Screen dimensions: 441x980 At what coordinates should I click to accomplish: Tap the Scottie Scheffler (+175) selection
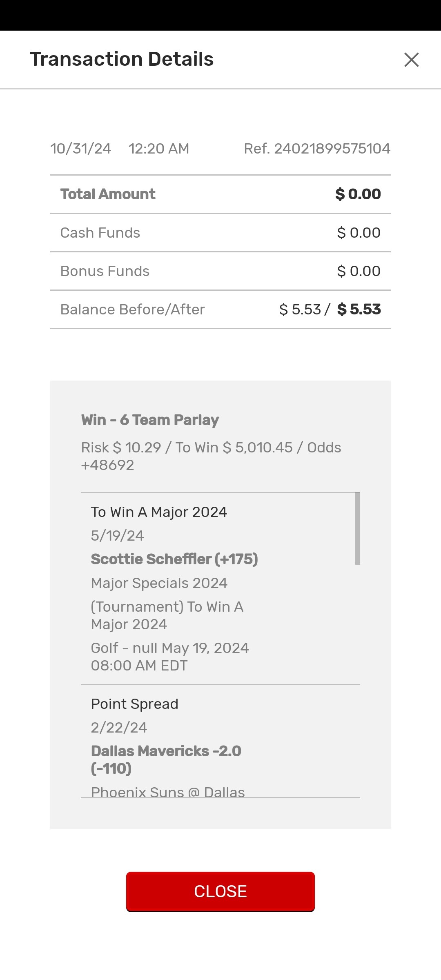click(174, 559)
